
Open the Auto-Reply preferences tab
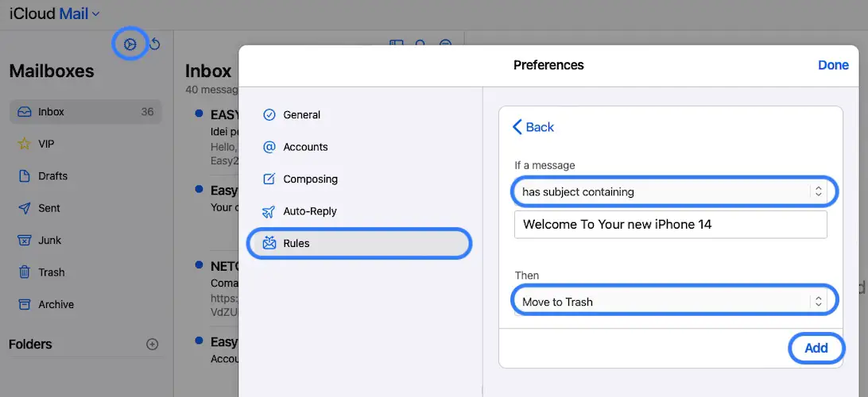(310, 211)
